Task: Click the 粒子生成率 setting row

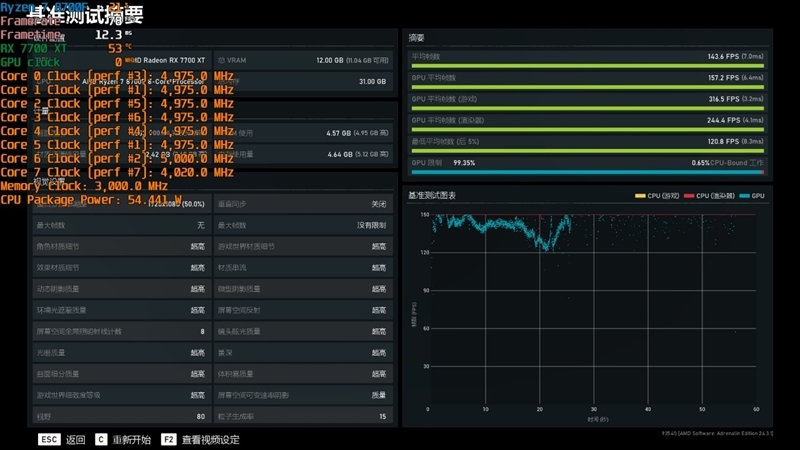Action: tap(302, 416)
